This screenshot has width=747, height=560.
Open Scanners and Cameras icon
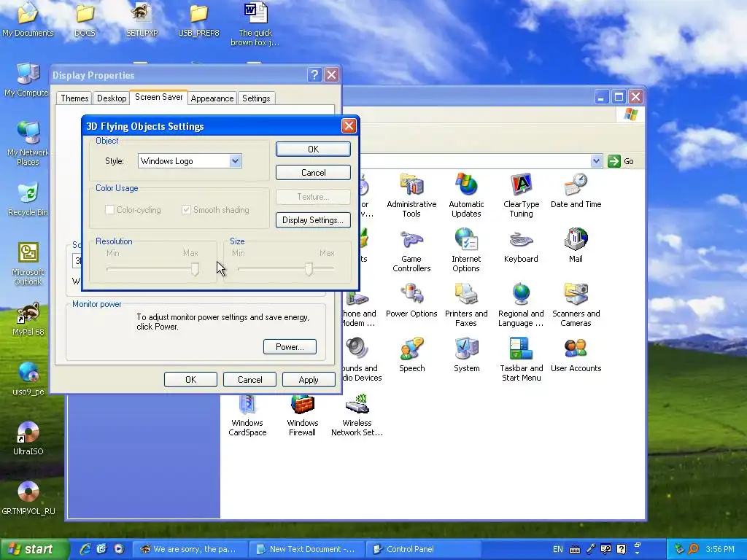(x=576, y=305)
